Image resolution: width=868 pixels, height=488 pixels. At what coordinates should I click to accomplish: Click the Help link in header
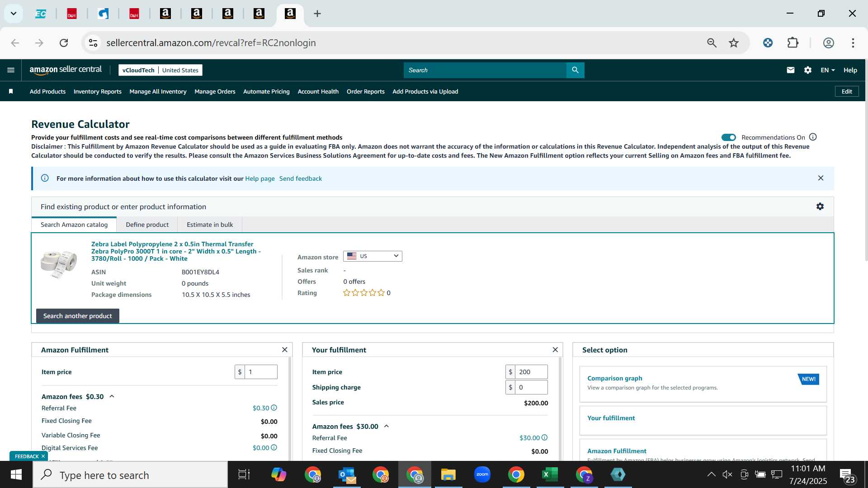[850, 70]
